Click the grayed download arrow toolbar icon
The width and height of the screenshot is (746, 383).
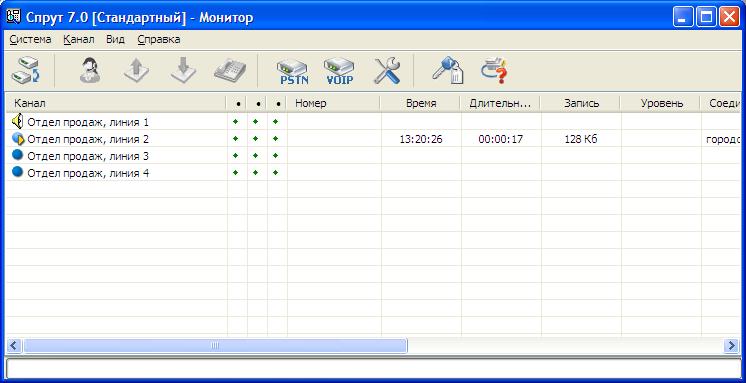pos(184,71)
